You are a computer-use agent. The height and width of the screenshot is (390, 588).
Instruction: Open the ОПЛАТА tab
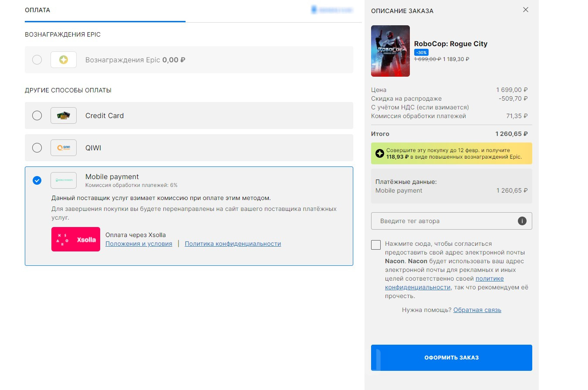pyautogui.click(x=37, y=10)
